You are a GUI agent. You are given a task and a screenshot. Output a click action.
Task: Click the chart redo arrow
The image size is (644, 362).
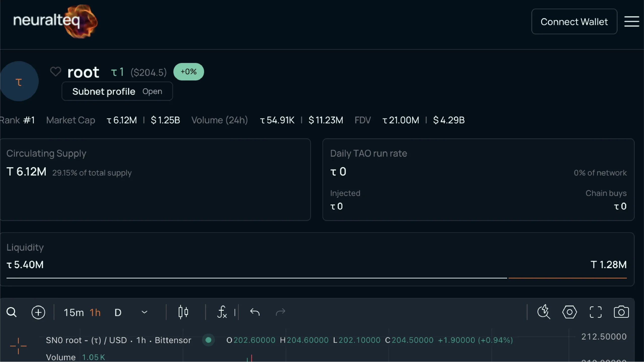[280, 312]
